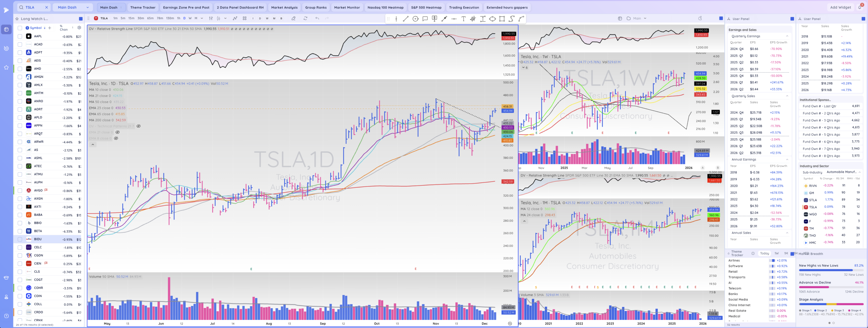This screenshot has width=868, height=328.
Task: Switch to the Nasdaq 100 Heatmap tab
Action: click(x=386, y=7)
